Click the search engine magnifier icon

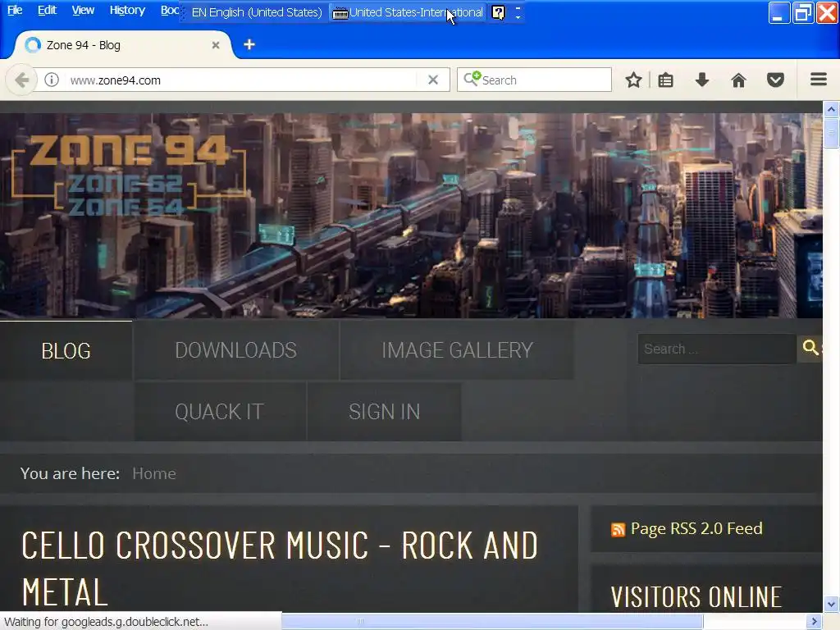coord(472,80)
